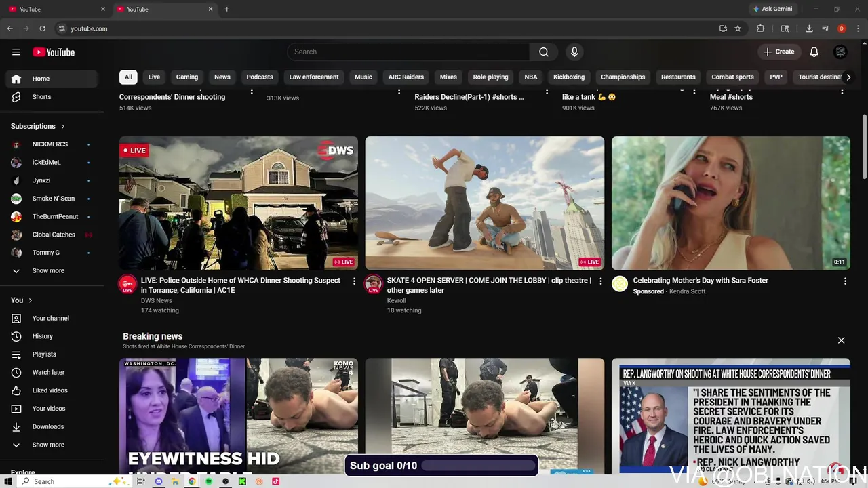This screenshot has height=488, width=868.
Task: Open the DWS News live video thumbnail
Action: point(239,203)
